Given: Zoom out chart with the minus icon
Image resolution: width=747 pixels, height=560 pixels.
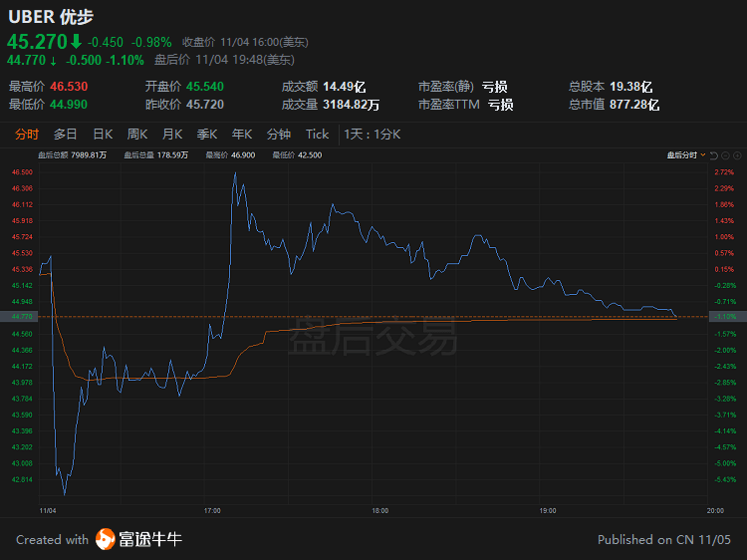Looking at the screenshot, I should point(725,155).
